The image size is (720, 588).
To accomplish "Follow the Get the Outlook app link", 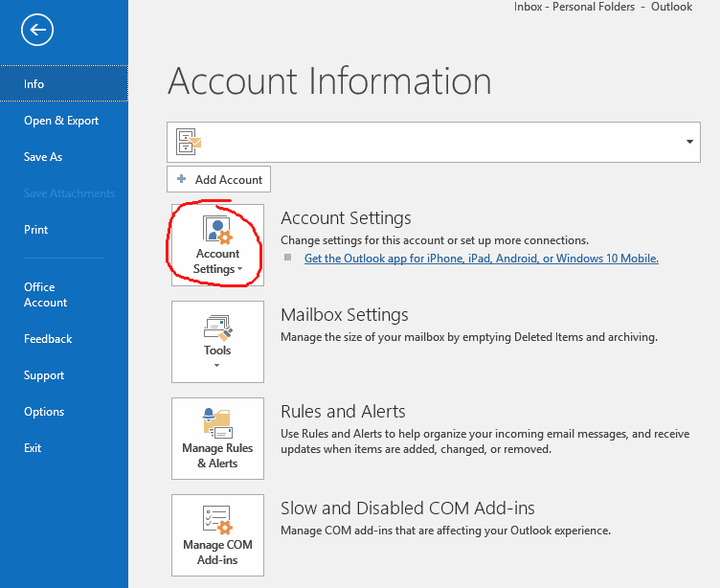I will point(482,259).
